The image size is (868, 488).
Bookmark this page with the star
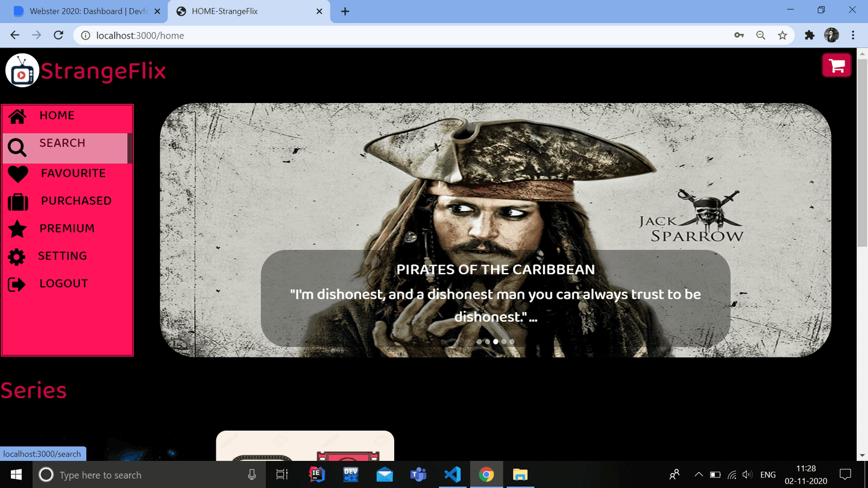click(x=782, y=36)
